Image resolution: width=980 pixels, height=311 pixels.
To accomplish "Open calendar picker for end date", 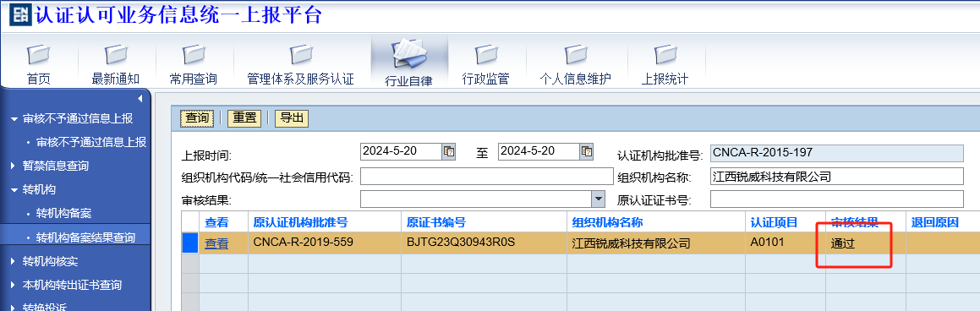I will click(x=587, y=151).
